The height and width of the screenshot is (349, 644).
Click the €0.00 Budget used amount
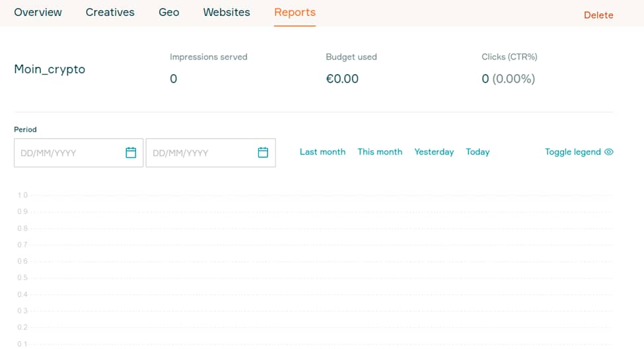coord(342,79)
